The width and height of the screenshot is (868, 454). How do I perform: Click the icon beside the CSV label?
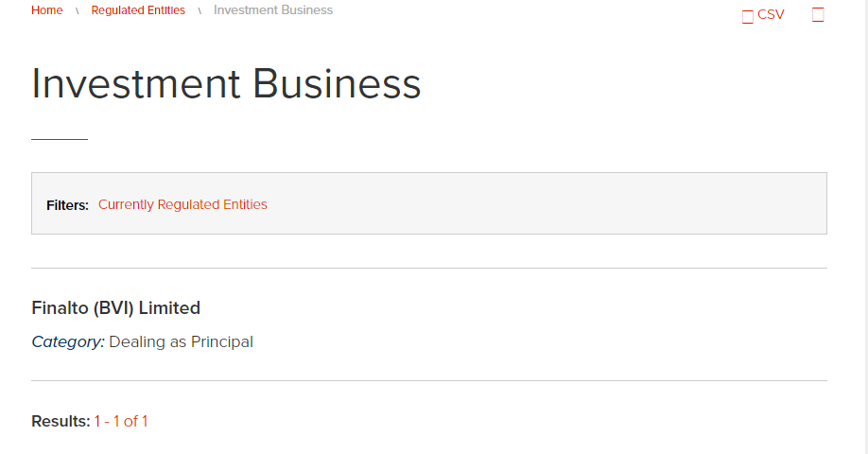click(747, 17)
